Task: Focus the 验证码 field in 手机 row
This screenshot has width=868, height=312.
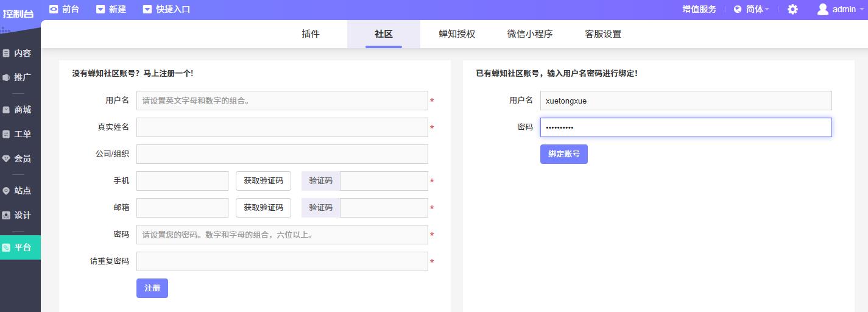Action: [x=384, y=181]
